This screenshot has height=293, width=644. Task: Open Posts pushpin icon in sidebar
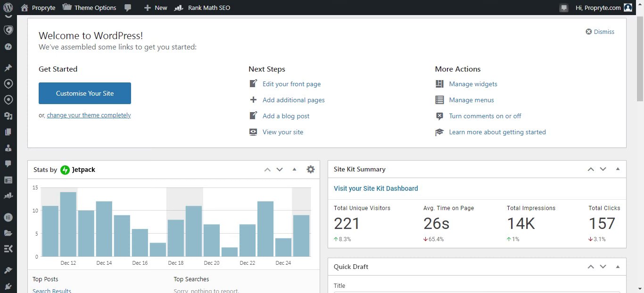[x=8, y=68]
